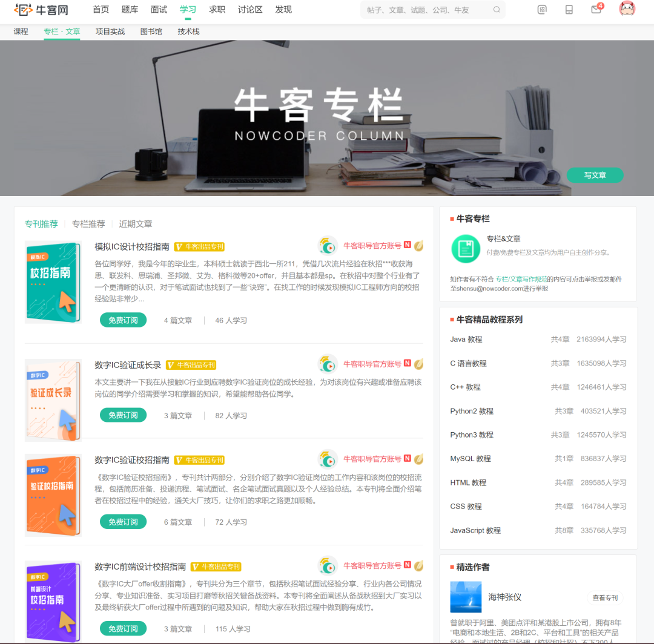Click 免费订阅 for 数字IC前端设计校招指南

pyautogui.click(x=123, y=629)
